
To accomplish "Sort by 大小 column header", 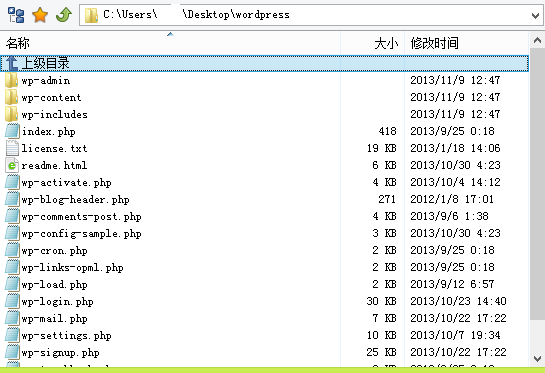I will tap(373, 43).
